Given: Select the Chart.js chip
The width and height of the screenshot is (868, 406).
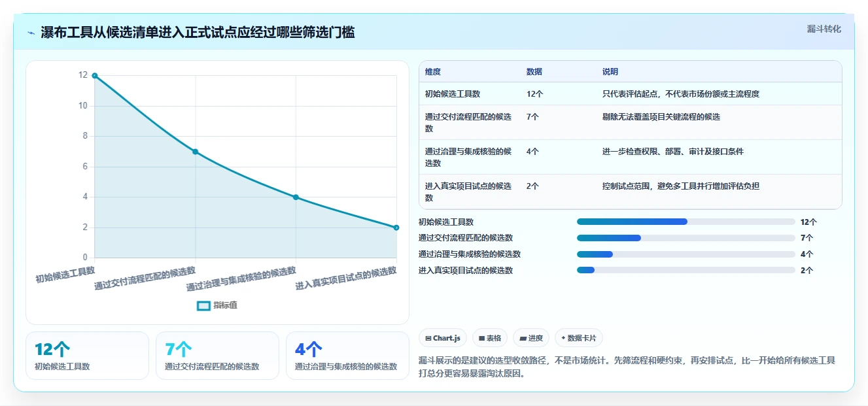Looking at the screenshot, I should pos(443,338).
